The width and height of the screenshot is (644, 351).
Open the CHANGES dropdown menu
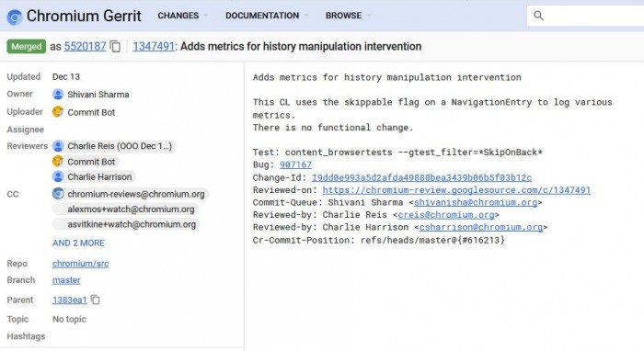[182, 16]
